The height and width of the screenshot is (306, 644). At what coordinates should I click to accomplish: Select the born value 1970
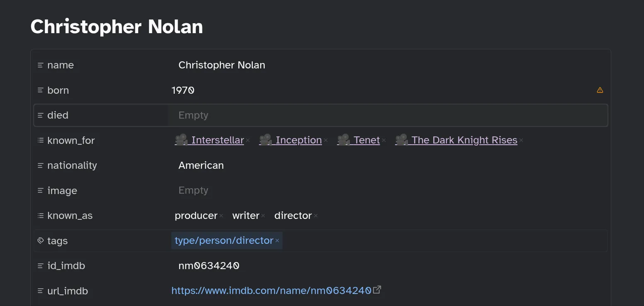[x=183, y=90]
